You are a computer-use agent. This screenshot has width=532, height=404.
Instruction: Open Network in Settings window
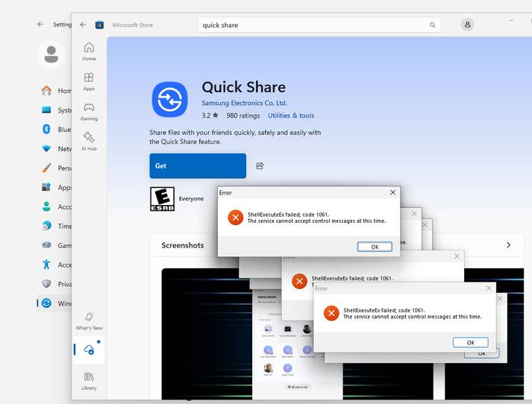point(56,148)
